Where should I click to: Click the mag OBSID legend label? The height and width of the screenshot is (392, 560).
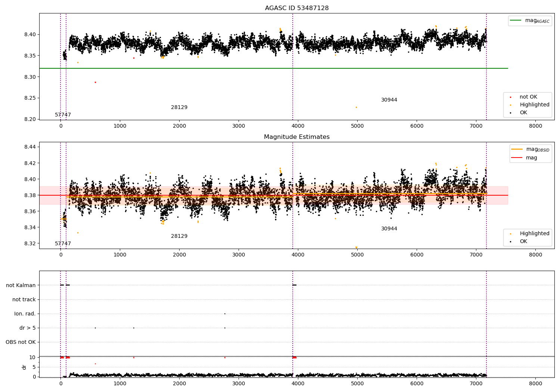pyautogui.click(x=538, y=149)
